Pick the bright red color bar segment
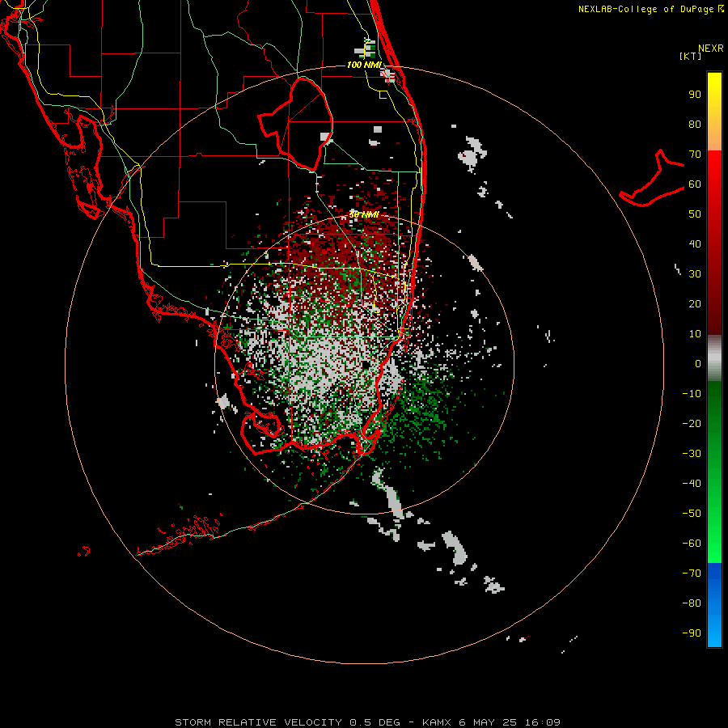 pos(714,243)
